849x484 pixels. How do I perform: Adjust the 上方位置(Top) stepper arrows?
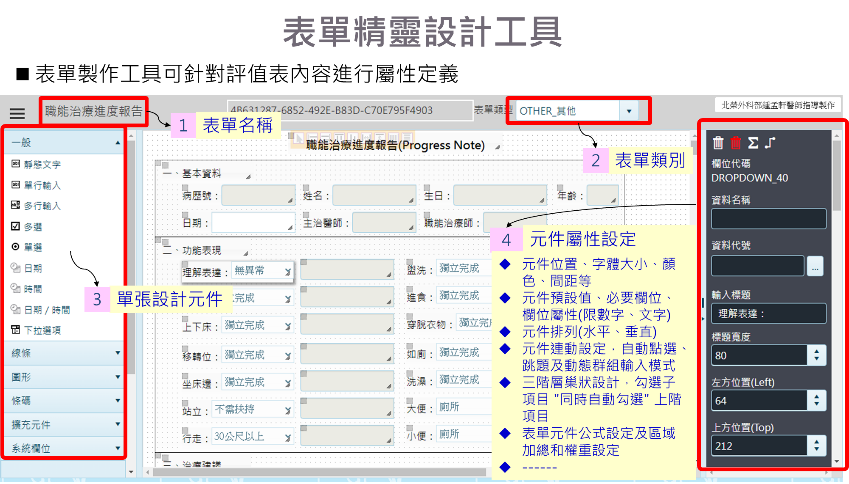[817, 446]
